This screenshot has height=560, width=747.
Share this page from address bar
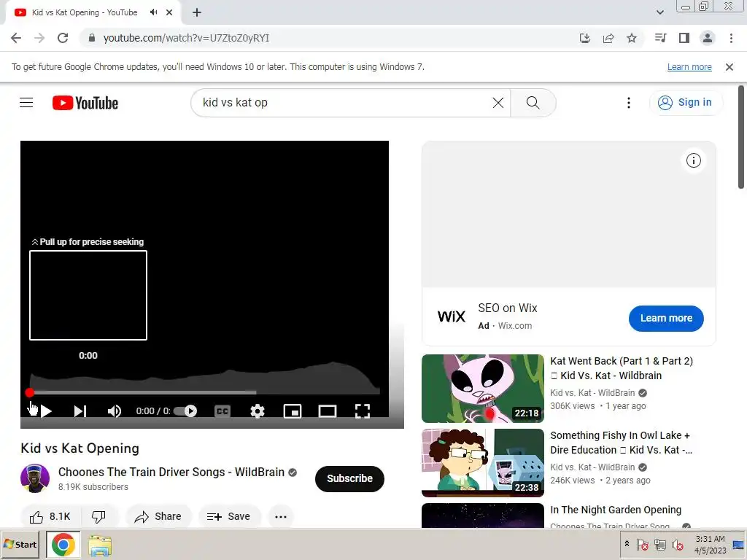coord(608,38)
